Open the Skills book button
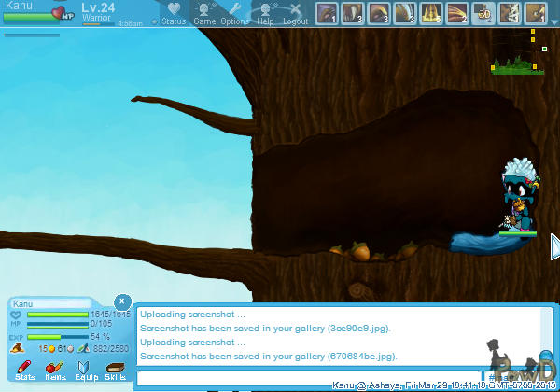Viewport: 560px width, 392px height. click(115, 371)
